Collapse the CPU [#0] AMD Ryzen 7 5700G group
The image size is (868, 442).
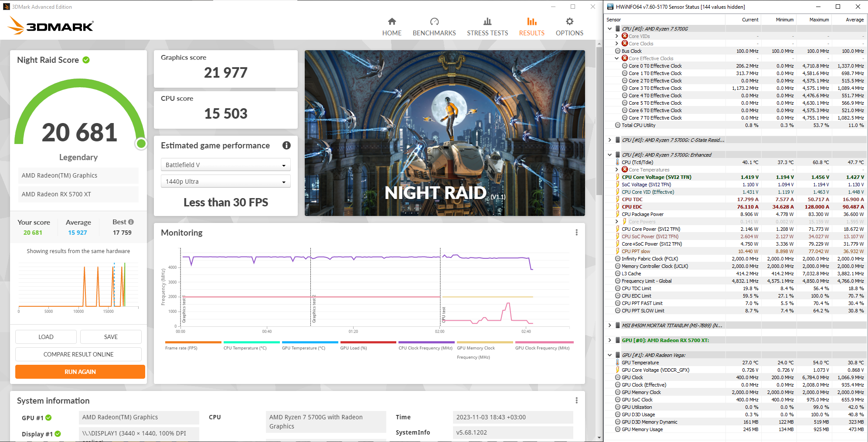coord(609,29)
